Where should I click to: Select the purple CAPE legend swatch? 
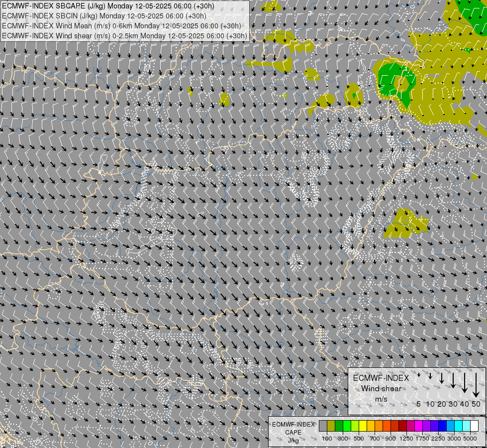[427, 426]
